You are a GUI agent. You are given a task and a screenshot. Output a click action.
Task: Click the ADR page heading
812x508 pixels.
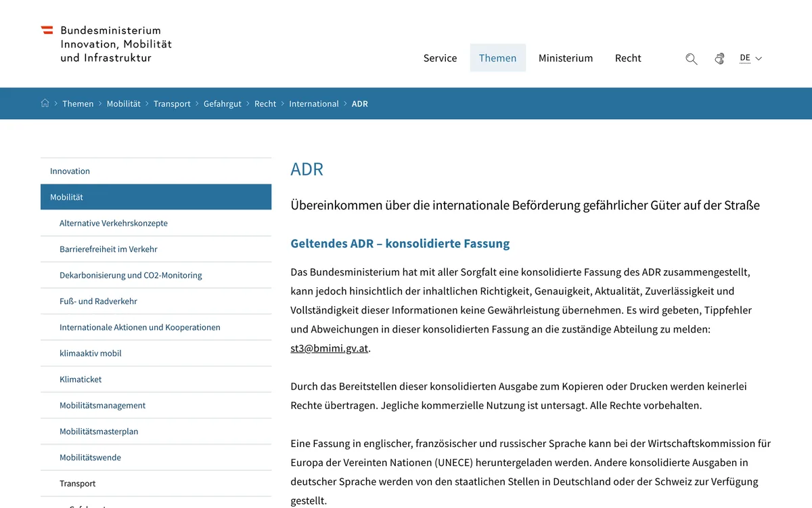coord(307,169)
